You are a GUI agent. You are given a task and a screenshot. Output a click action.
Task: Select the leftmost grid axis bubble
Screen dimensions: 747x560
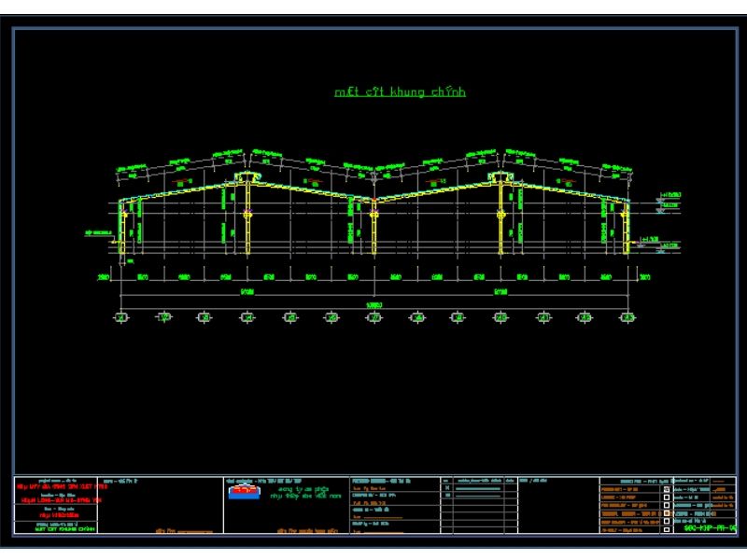click(x=121, y=318)
